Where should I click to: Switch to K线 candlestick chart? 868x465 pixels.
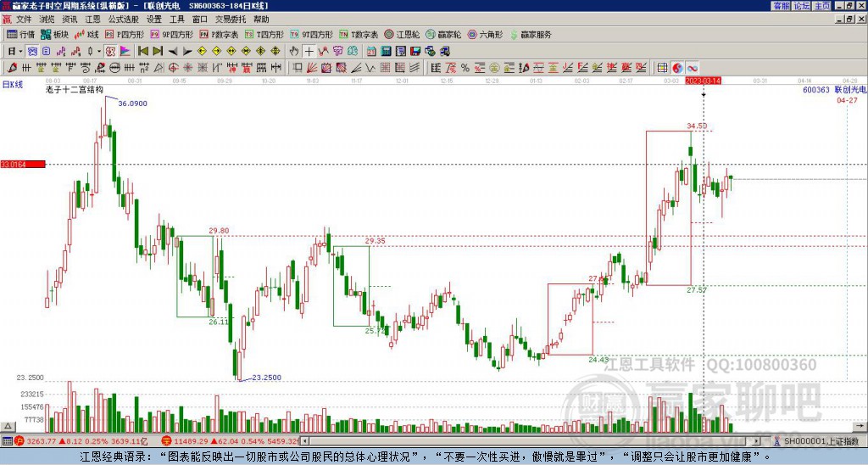click(x=86, y=34)
